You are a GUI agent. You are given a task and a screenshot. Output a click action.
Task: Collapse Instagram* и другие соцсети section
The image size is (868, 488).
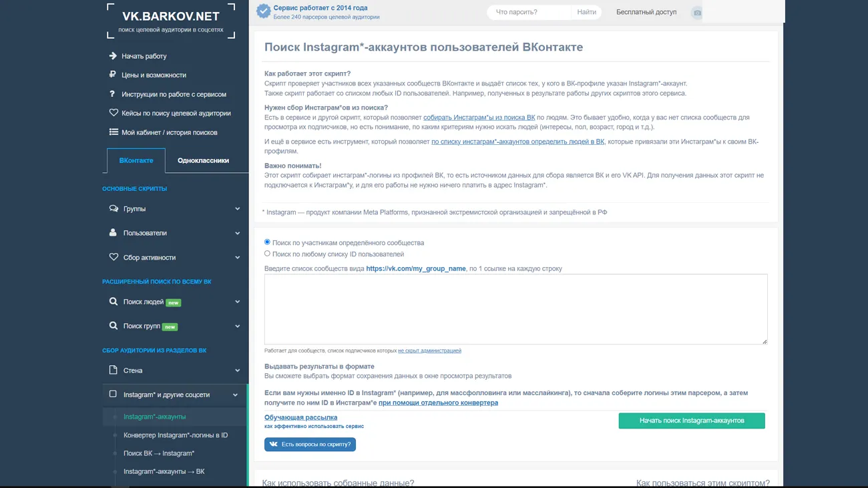point(235,395)
